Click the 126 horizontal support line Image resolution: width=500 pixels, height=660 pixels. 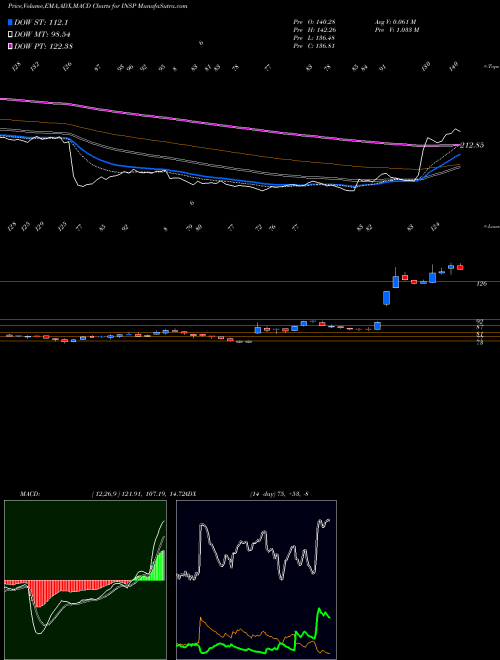coord(250,281)
